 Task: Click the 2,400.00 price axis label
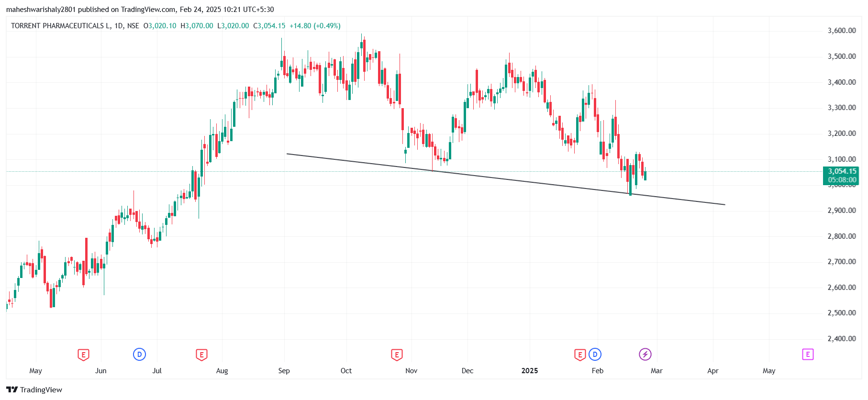pos(842,339)
